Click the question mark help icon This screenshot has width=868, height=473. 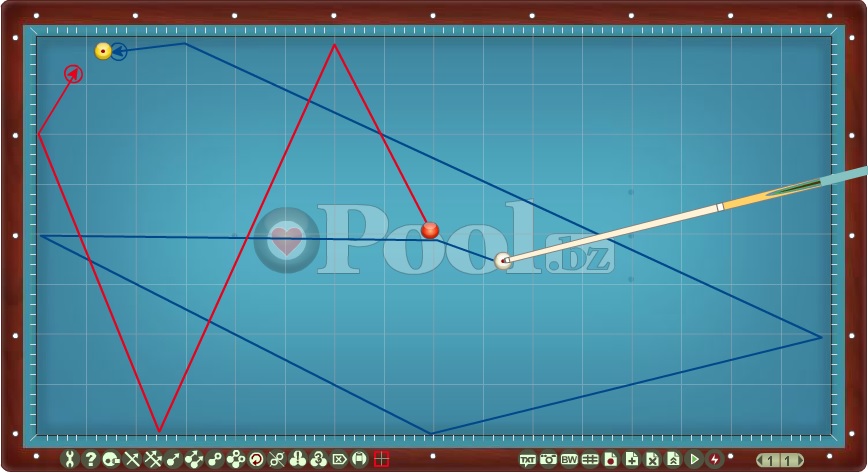click(x=90, y=459)
